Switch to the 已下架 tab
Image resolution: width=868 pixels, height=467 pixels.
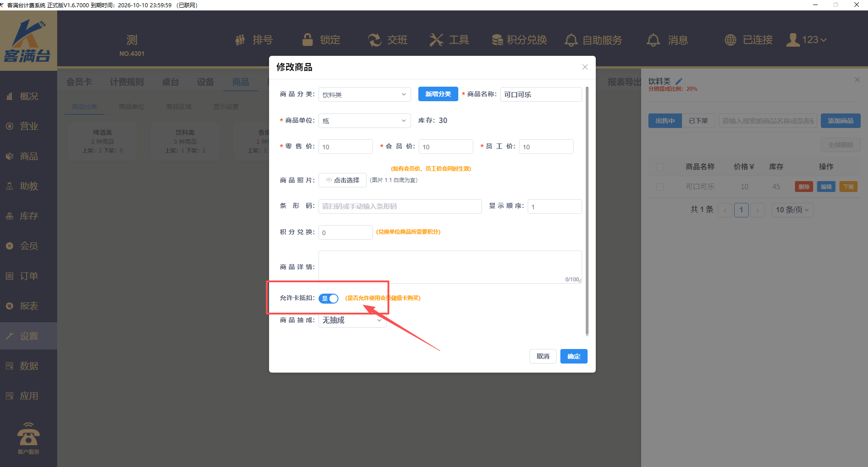click(x=698, y=121)
